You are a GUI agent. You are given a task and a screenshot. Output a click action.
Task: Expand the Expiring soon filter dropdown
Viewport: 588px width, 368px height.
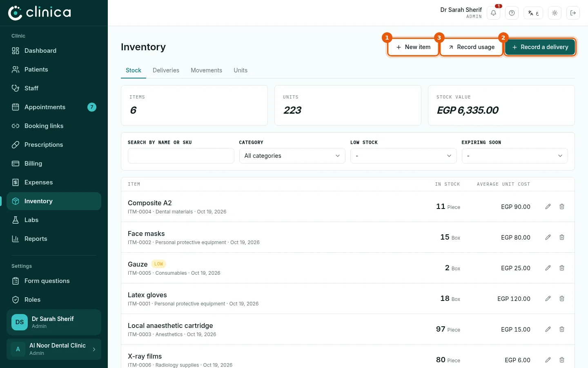tap(514, 156)
